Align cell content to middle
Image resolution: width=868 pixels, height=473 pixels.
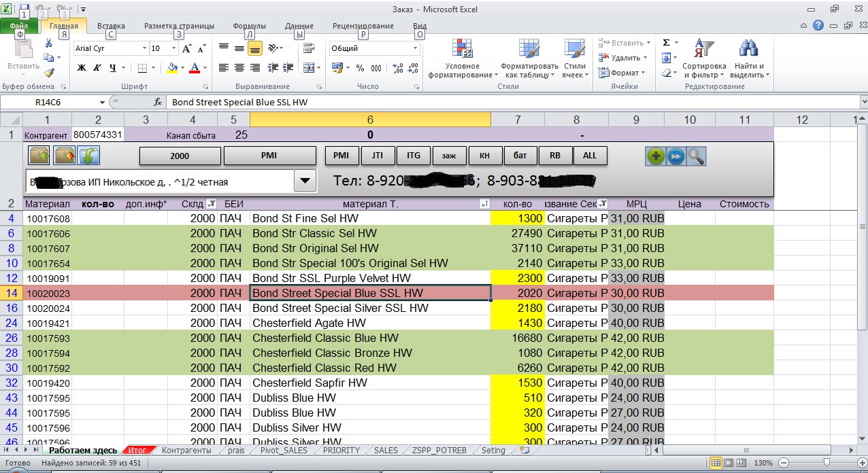click(239, 48)
